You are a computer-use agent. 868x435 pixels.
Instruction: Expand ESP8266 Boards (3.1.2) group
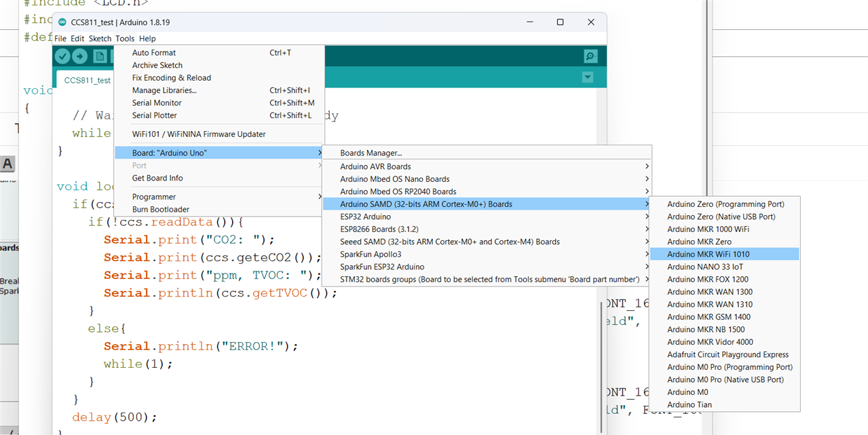point(487,229)
